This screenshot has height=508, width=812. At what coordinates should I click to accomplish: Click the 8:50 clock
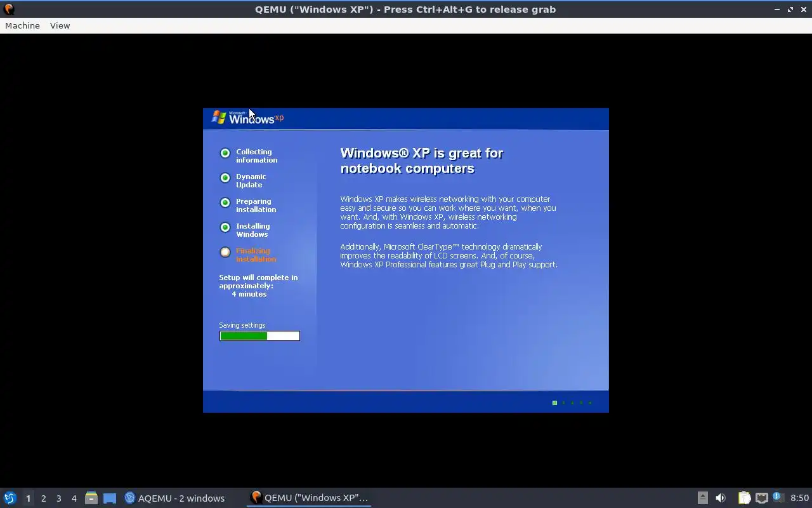pyautogui.click(x=799, y=498)
